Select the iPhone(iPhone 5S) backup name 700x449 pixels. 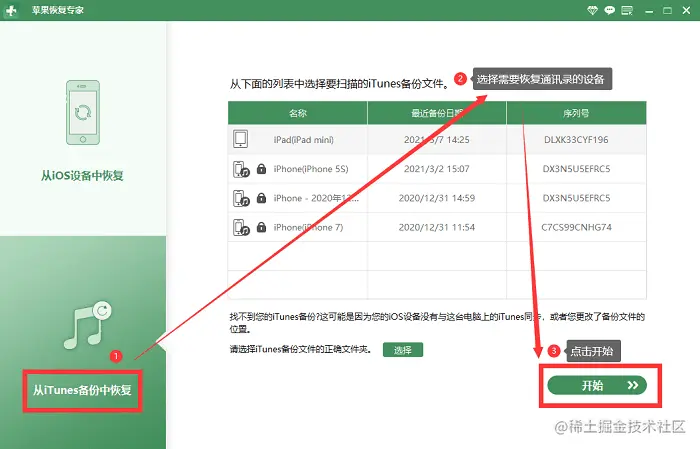click(311, 169)
